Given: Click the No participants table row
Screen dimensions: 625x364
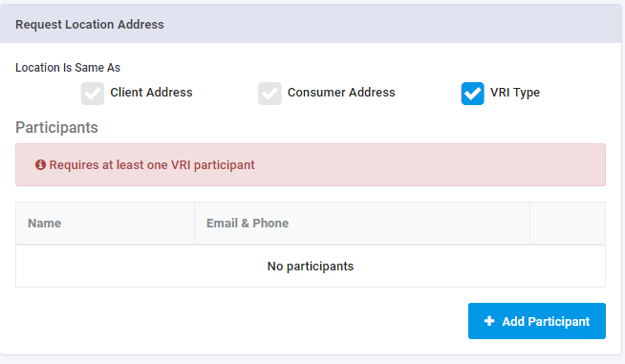Looking at the screenshot, I should click(311, 266).
